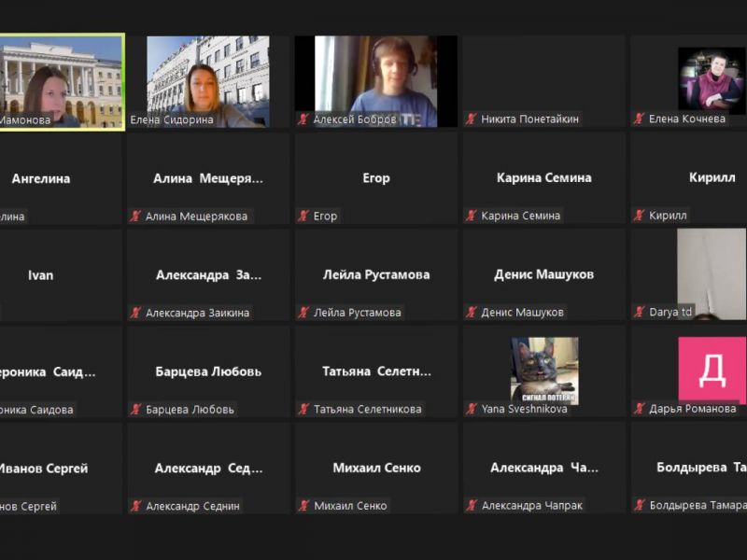The image size is (747, 560).
Task: Click muted mic icon by Денис Машуков label
Action: [472, 313]
